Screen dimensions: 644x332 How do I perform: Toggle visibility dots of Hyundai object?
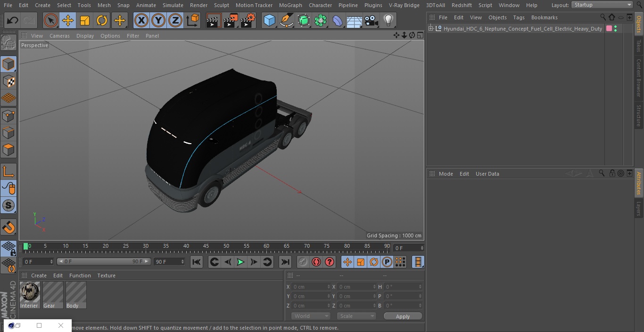point(616,29)
